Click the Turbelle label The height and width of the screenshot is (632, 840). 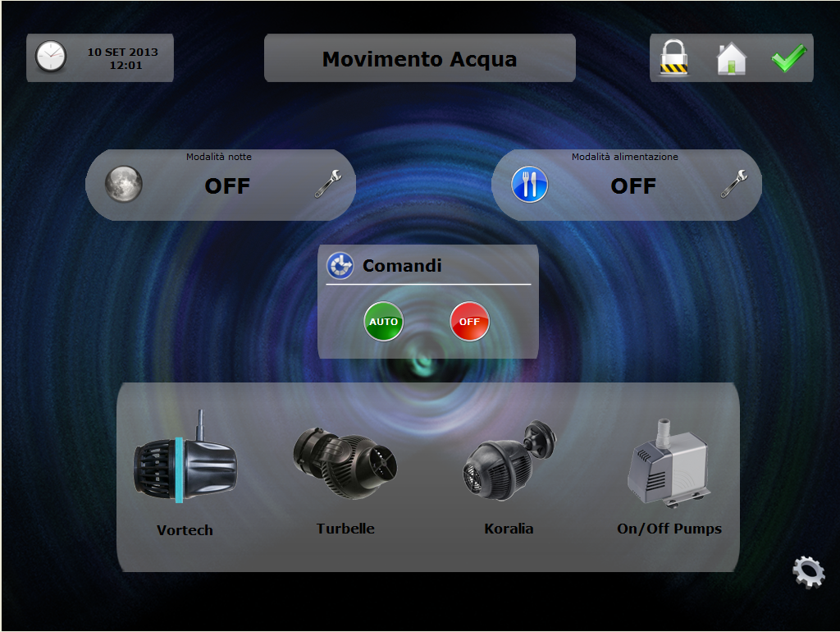[x=345, y=529]
